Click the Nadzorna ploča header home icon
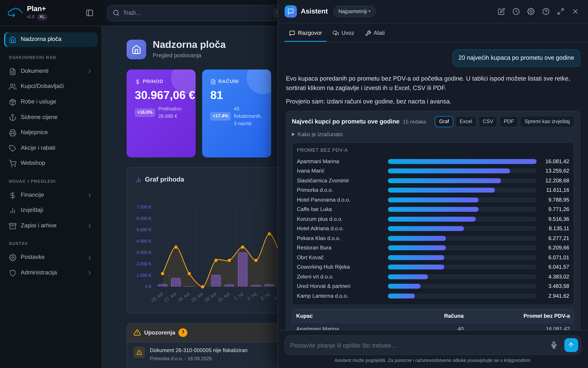 coord(136,49)
